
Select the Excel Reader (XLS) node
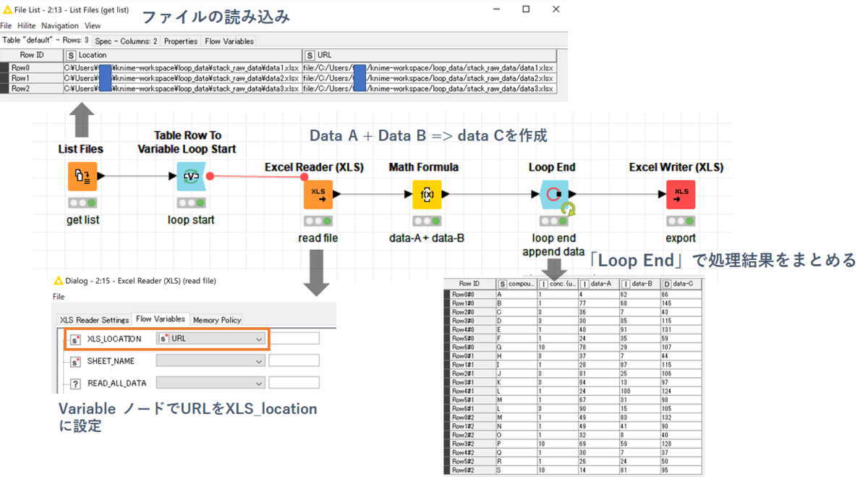[318, 195]
